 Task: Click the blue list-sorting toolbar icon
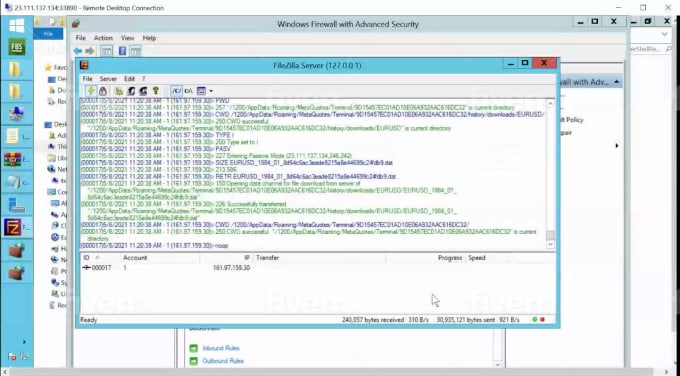pyautogui.click(x=201, y=91)
